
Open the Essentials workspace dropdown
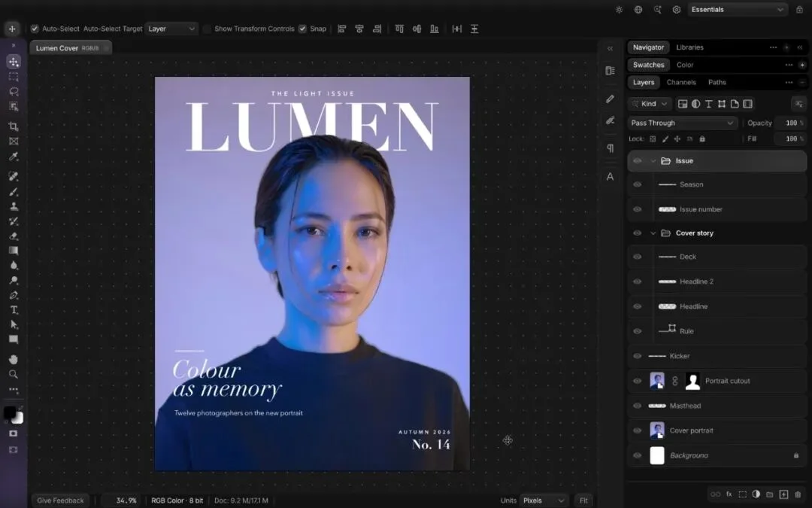738,9
